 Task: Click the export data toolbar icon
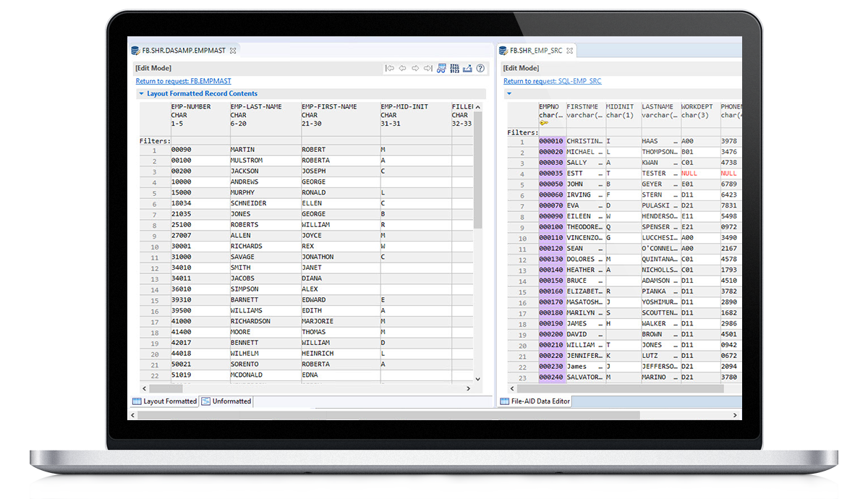(x=467, y=68)
